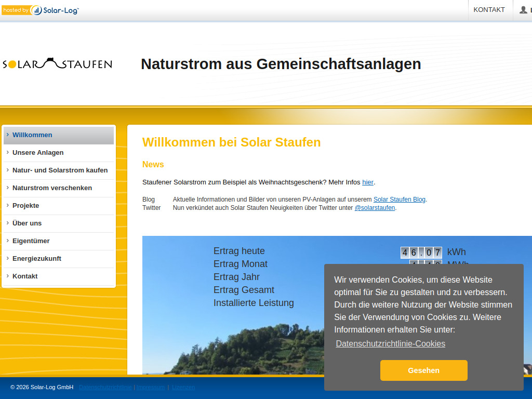Open the "Impressum" footer link

(x=150, y=387)
